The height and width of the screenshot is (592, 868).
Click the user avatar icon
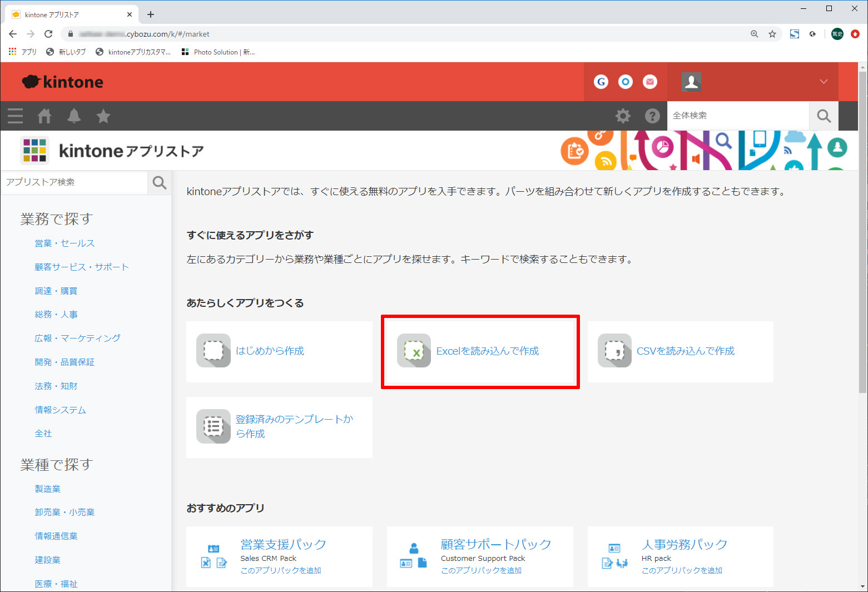tap(691, 82)
